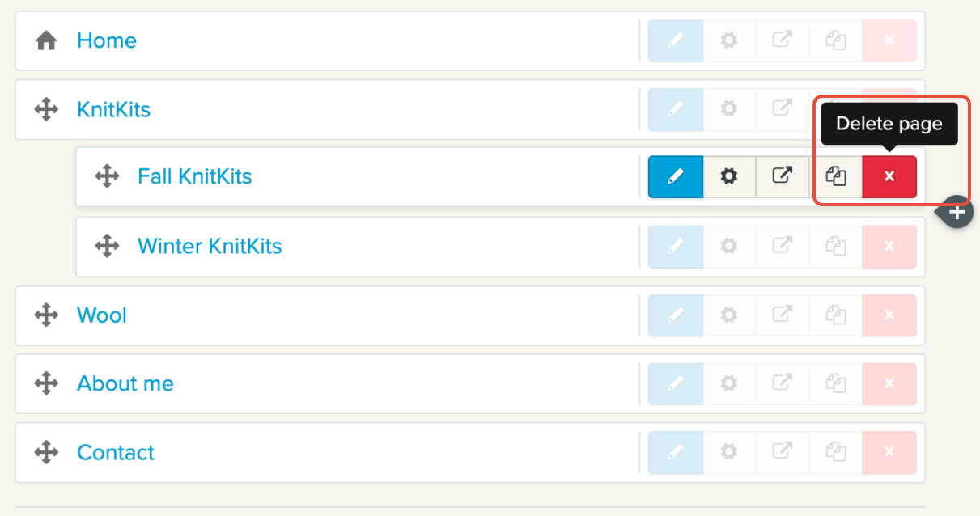Click the Home link
This screenshot has width=980, height=516.
(x=107, y=40)
